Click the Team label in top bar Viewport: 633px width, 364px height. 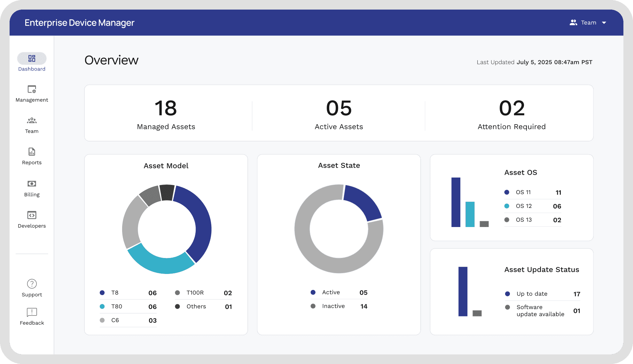pyautogui.click(x=589, y=23)
